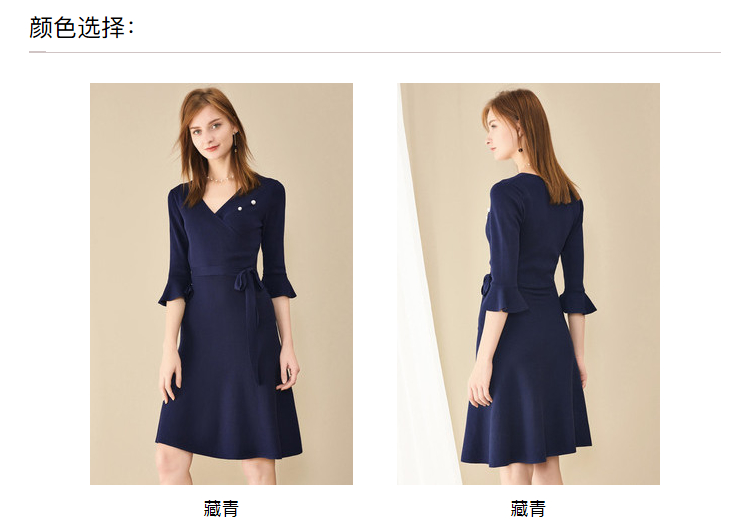Click the navy skirt hem in left photo
Screen dimensions: 750x531
coord(229,449)
